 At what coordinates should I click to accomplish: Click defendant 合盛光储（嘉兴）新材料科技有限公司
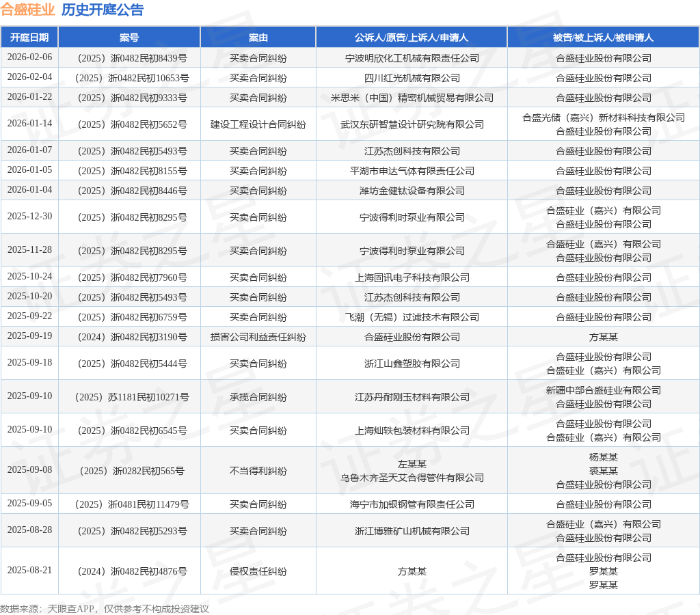coord(604,118)
